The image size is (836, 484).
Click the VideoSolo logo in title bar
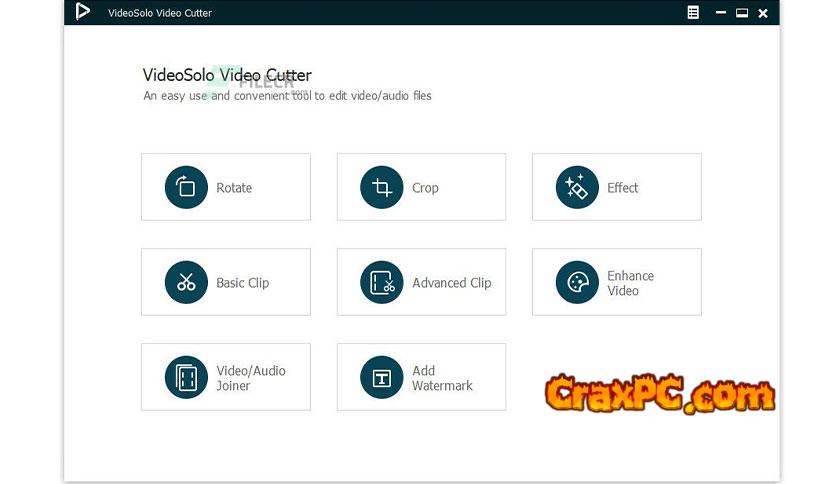[83, 11]
